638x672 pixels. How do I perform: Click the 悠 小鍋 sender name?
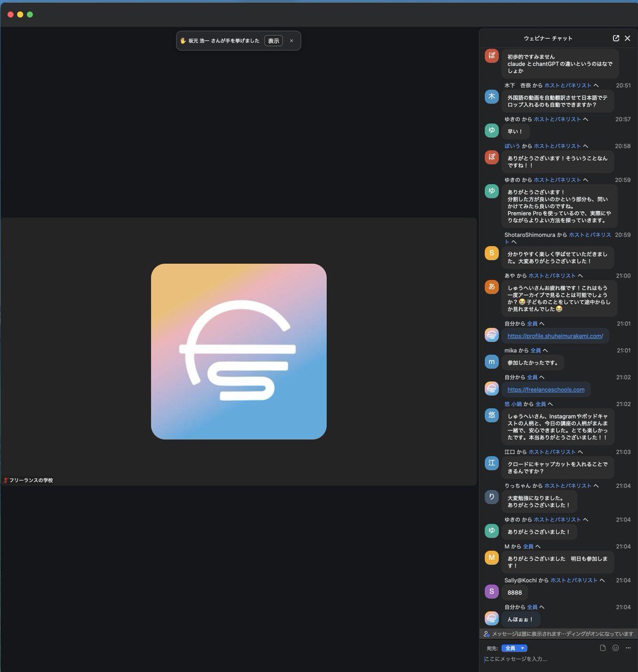tap(513, 404)
